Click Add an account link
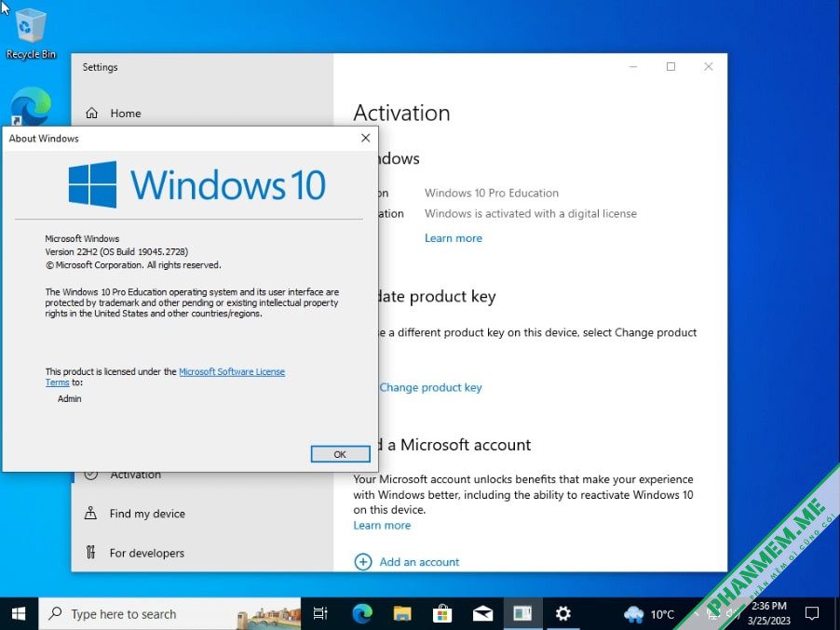 (x=419, y=562)
